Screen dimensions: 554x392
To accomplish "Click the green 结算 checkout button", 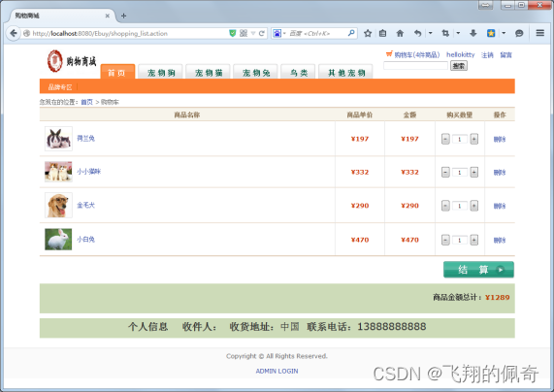I will tap(478, 270).
